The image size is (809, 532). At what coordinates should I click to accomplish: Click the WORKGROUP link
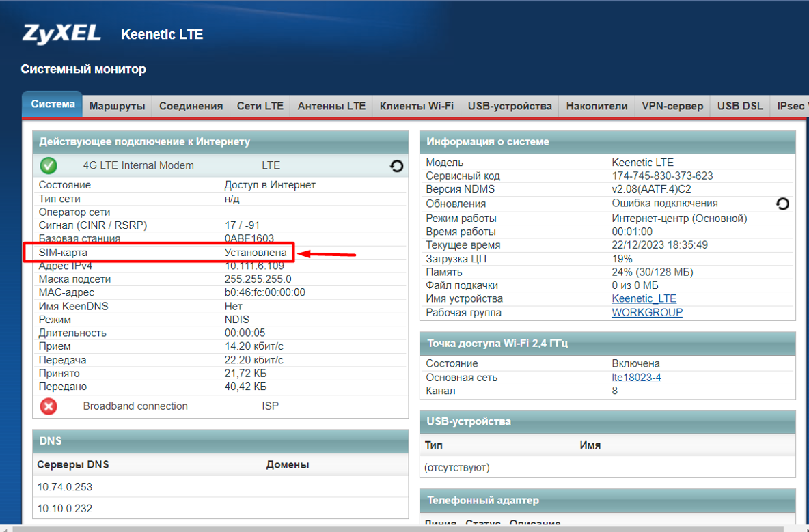pos(647,312)
